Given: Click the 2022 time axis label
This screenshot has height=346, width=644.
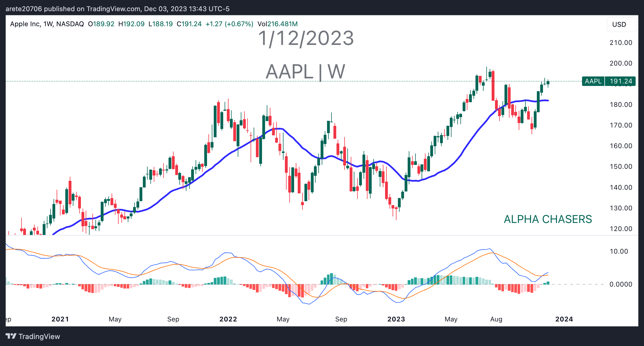Looking at the screenshot, I should pos(228,319).
